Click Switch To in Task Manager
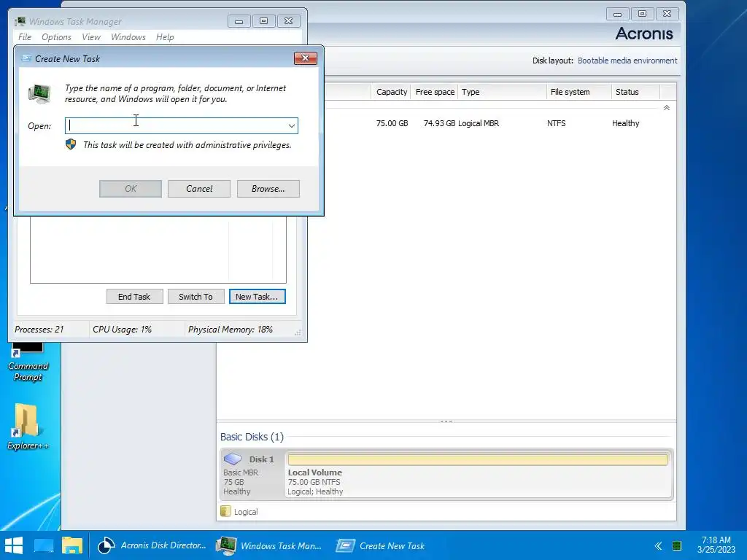The height and width of the screenshot is (560, 747). tap(196, 297)
